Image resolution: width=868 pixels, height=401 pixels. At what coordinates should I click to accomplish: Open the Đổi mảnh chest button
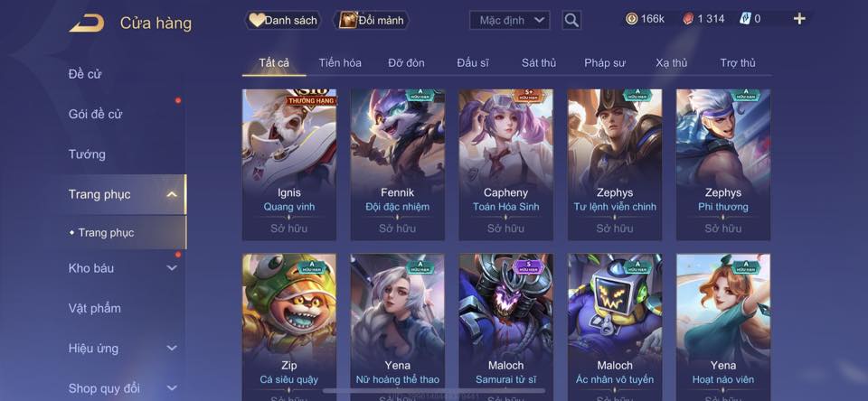click(x=372, y=21)
